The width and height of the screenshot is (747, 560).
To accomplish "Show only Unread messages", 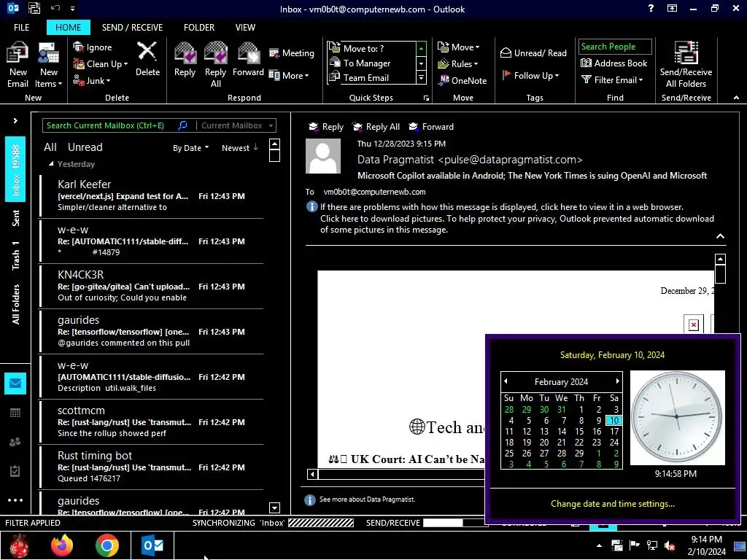I will pos(85,147).
